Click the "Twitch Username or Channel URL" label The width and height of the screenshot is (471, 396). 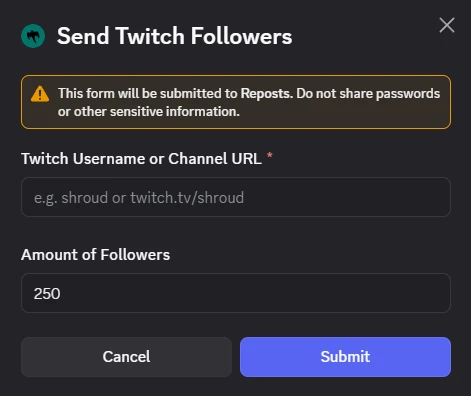pos(141,159)
